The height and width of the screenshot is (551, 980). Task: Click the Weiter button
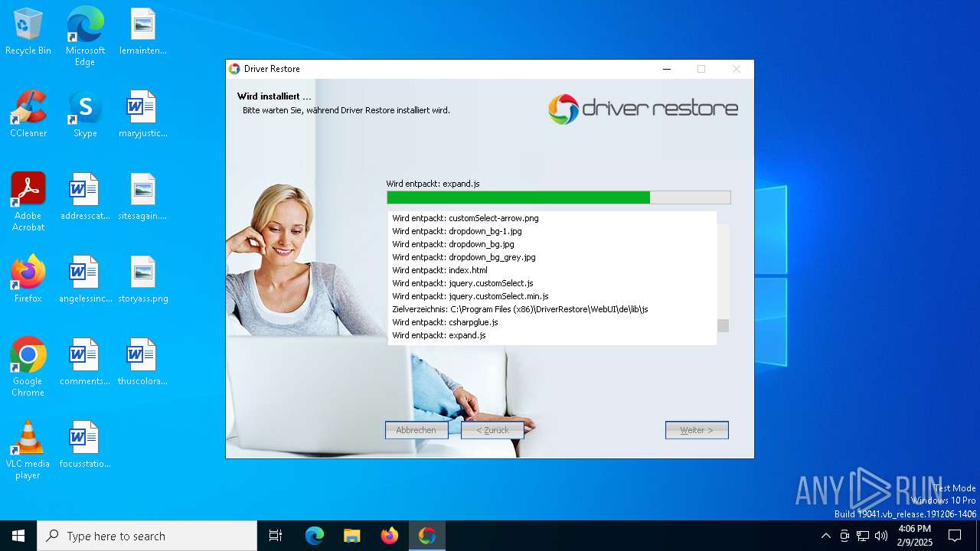click(697, 430)
